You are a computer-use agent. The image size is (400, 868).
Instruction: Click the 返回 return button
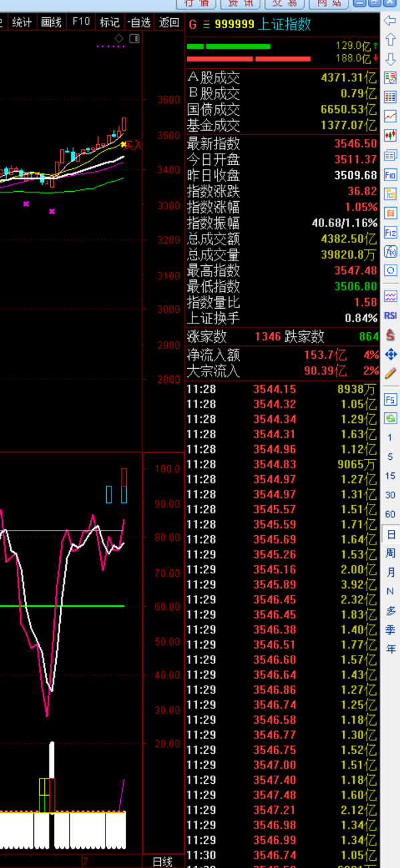(x=169, y=23)
